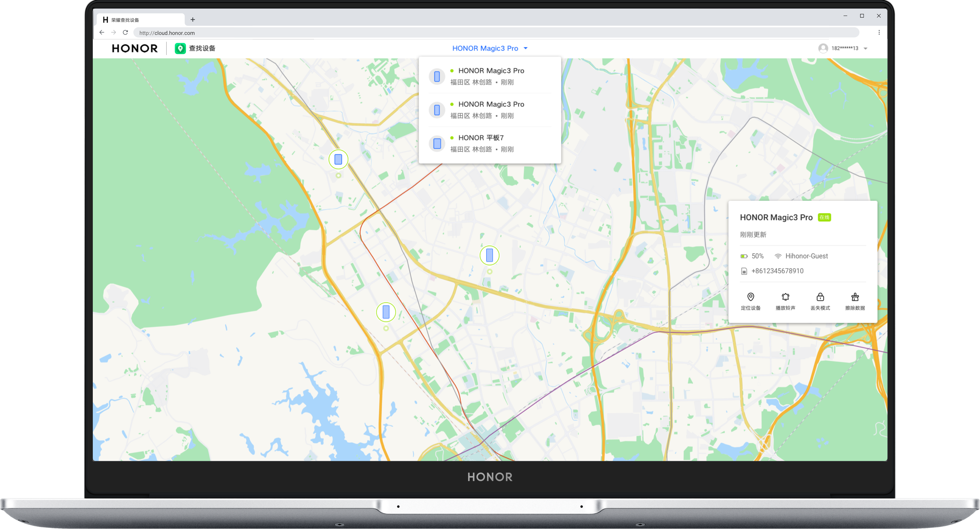
Task: Switch to the 荣耀查找设备 browser tab
Action: 139,20
